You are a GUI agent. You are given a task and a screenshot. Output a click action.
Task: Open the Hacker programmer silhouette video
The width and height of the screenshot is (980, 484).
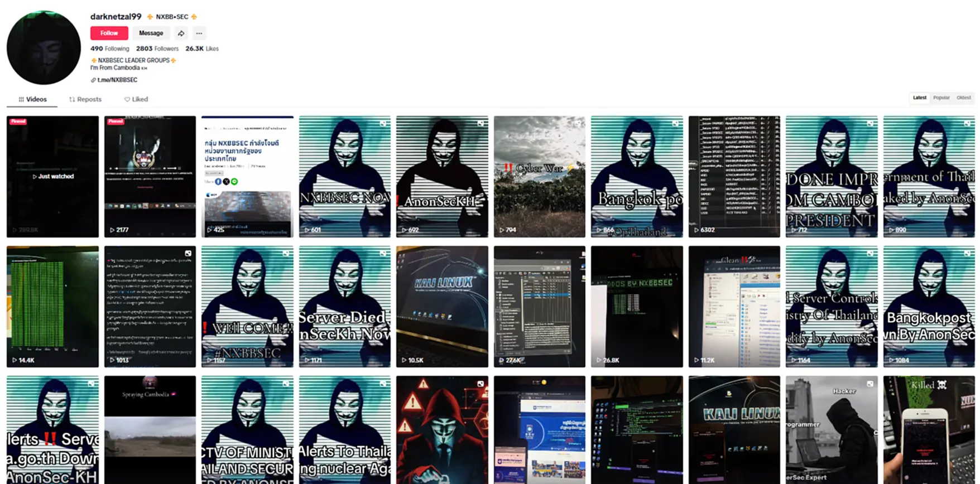832,430
